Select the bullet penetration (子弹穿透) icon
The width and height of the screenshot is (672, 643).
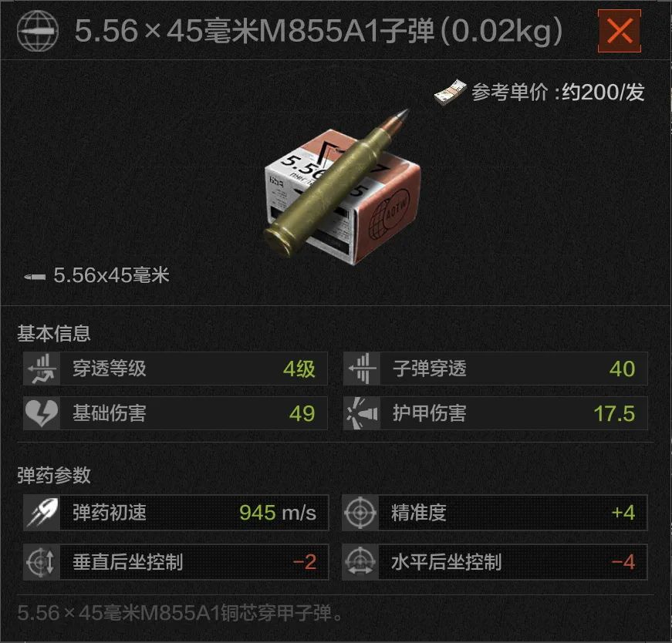pos(362,369)
